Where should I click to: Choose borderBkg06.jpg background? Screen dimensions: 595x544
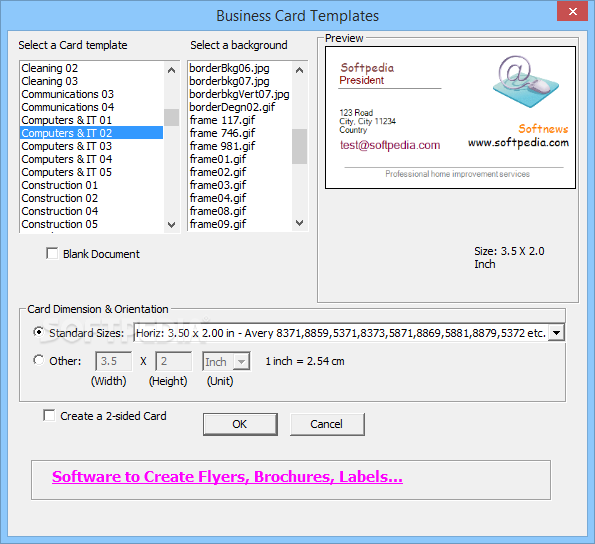click(x=240, y=68)
